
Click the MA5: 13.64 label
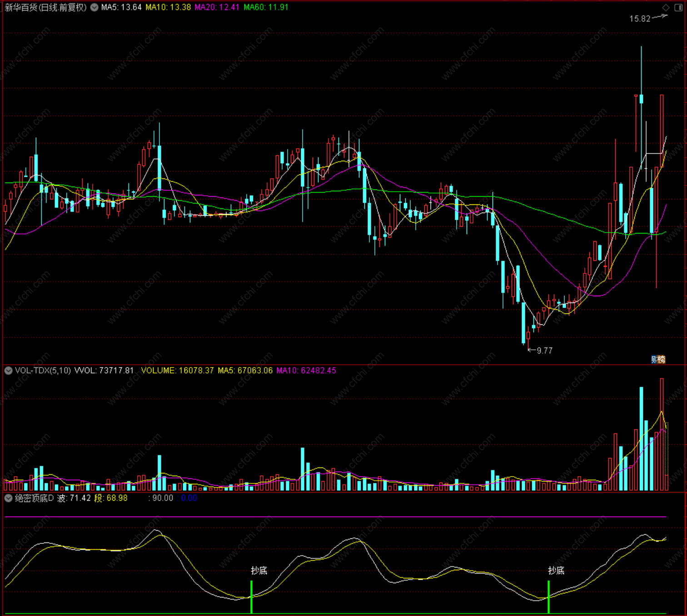(121, 7)
